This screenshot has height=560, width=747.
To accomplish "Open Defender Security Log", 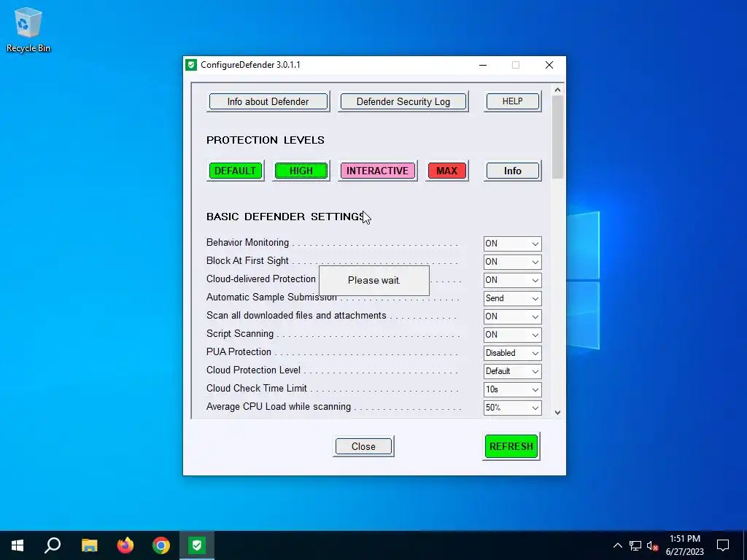I will [x=403, y=101].
